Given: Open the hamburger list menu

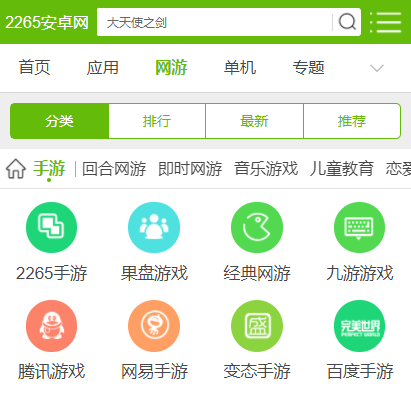Looking at the screenshot, I should point(386,22).
